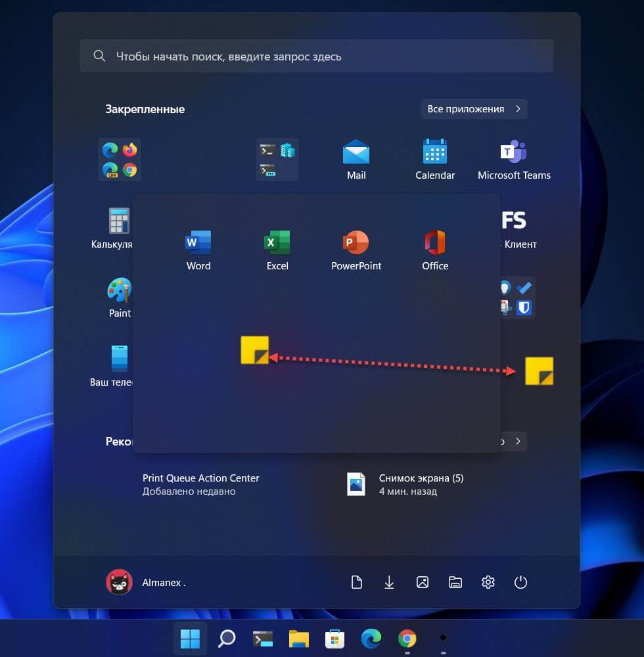The height and width of the screenshot is (657, 644).
Task: Open the Documents folder shortcut near power button
Action: tap(357, 582)
